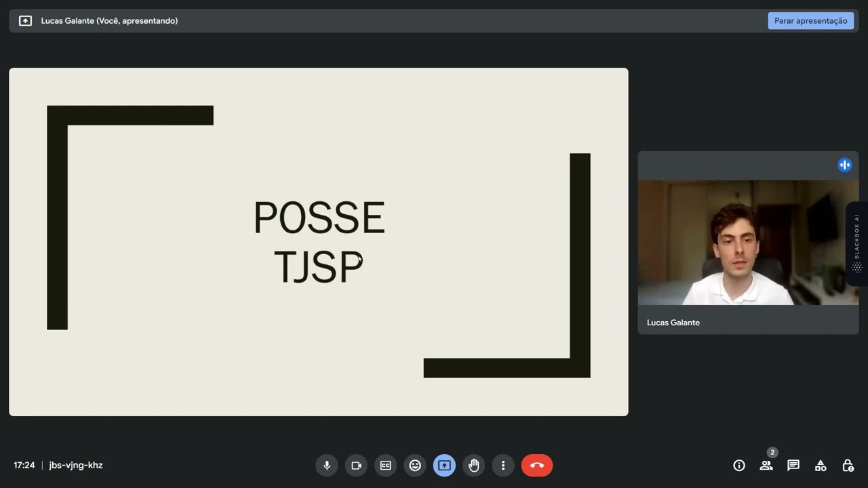The image size is (868, 488).
Task: Open the more options menu
Action: click(x=502, y=466)
